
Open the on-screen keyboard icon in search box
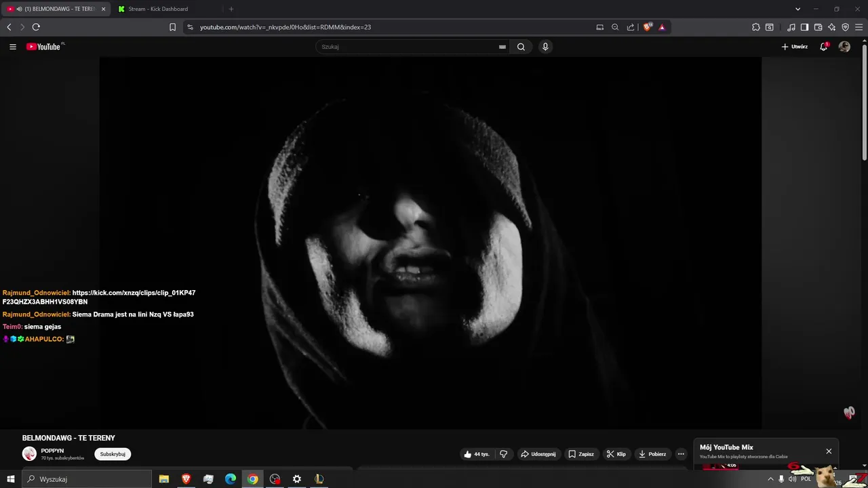point(502,47)
